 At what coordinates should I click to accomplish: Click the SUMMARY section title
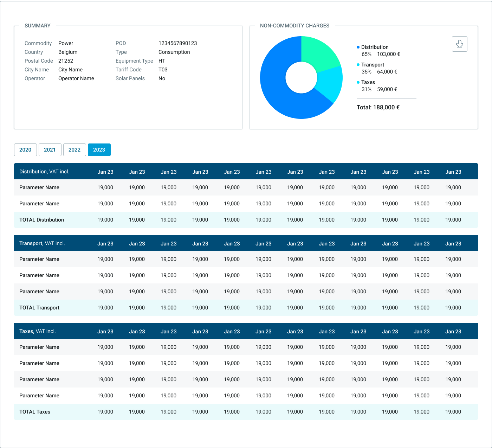(38, 26)
